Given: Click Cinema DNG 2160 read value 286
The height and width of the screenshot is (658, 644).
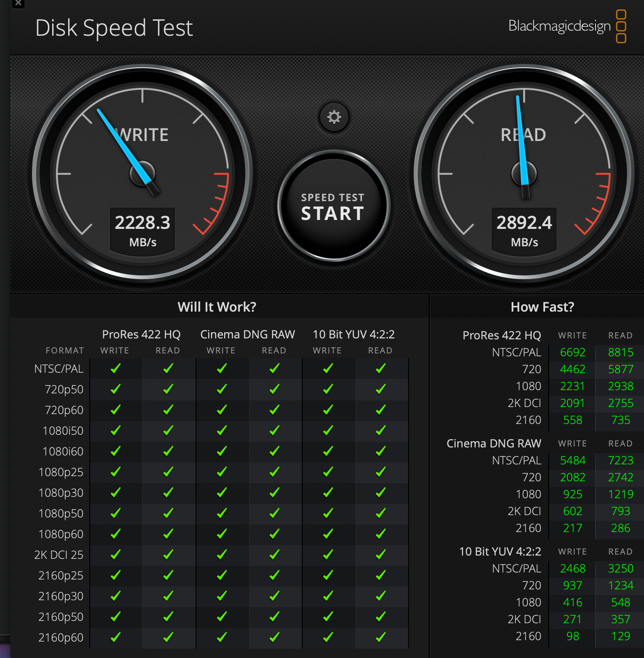Looking at the screenshot, I should 621,528.
